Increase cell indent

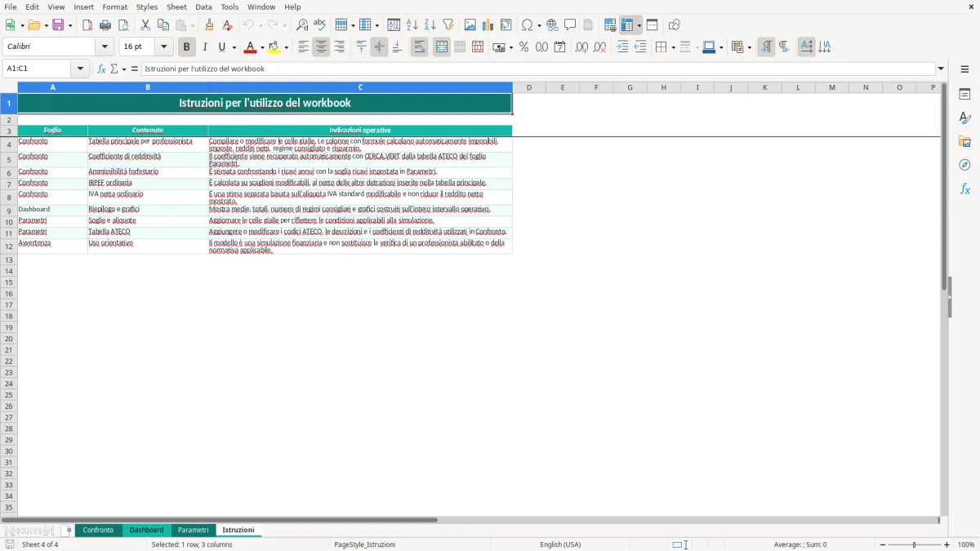(x=622, y=47)
